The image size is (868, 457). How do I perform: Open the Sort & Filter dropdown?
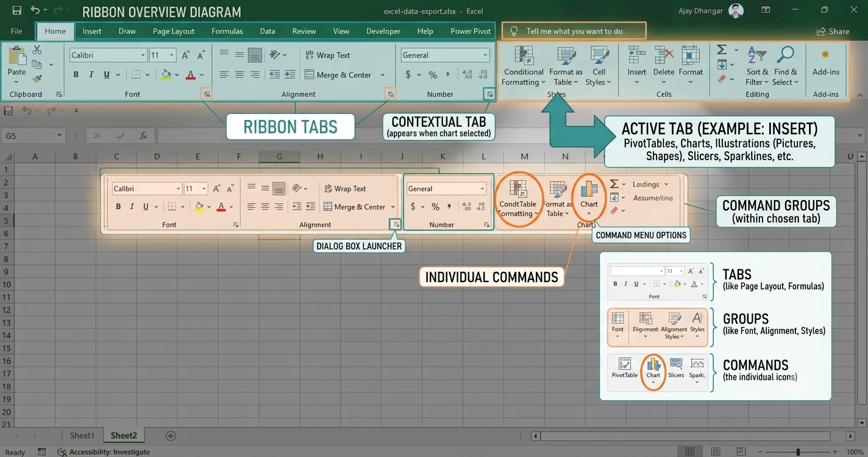(x=757, y=66)
